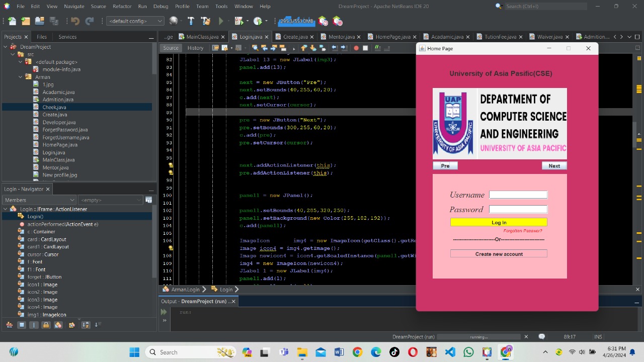Viewport: 644px width, 362px height.
Task: Click the globe browser icon in toolbar
Action: click(174, 21)
